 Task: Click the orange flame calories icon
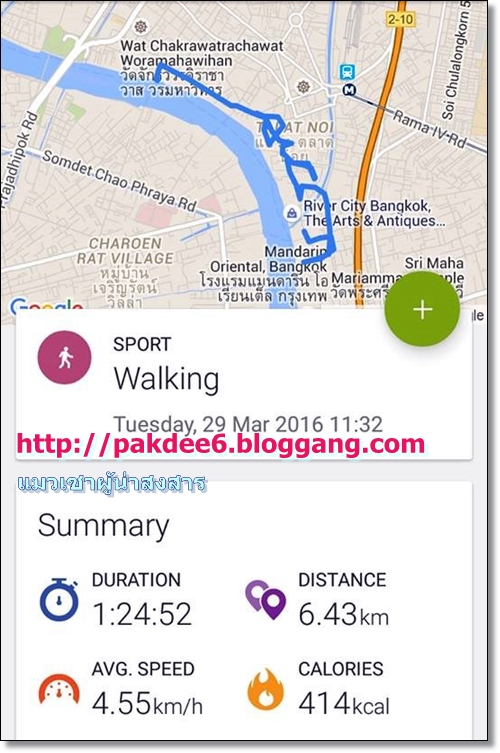pos(266,689)
